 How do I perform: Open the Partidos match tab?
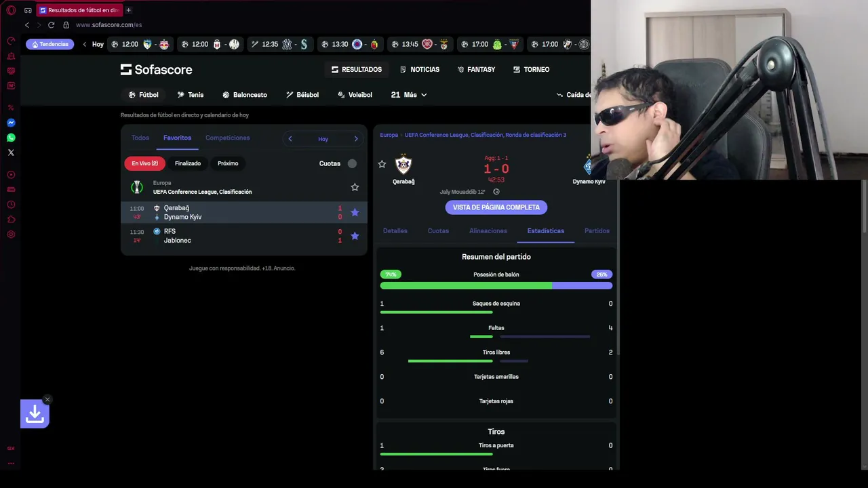click(597, 231)
